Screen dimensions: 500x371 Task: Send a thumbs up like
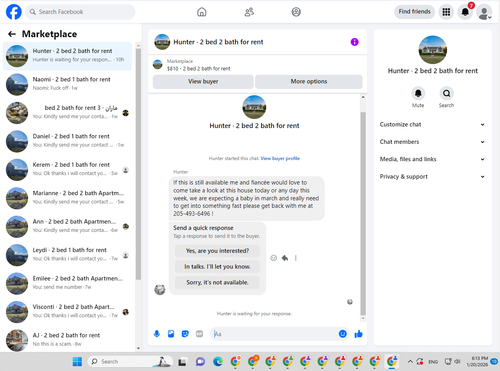pos(358,334)
